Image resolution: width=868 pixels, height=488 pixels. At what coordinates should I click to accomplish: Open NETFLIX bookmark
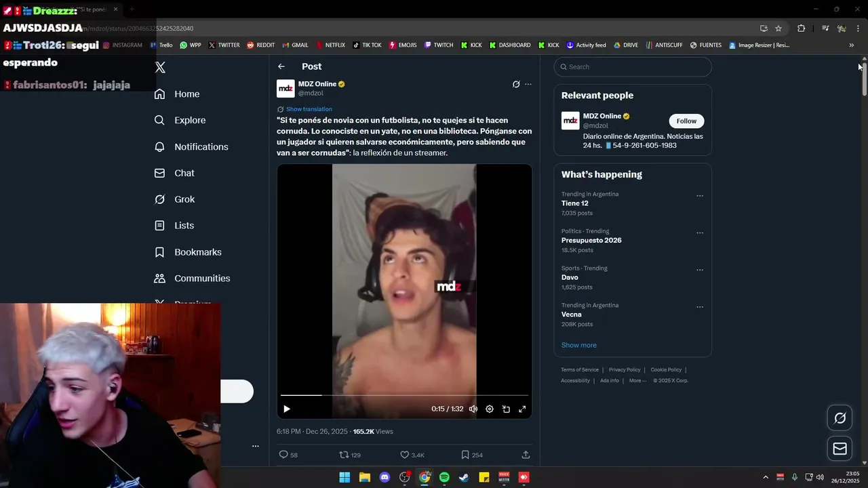pyautogui.click(x=330, y=45)
